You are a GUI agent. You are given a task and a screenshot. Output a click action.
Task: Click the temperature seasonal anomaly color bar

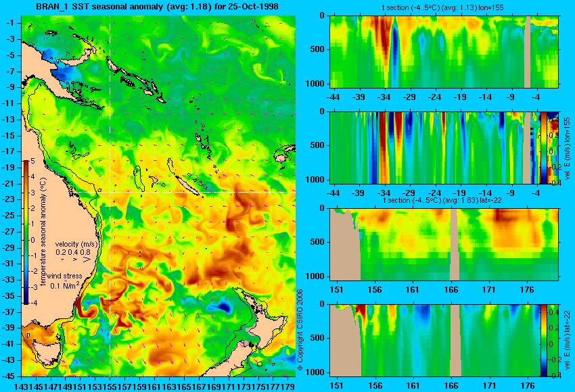click(x=26, y=232)
